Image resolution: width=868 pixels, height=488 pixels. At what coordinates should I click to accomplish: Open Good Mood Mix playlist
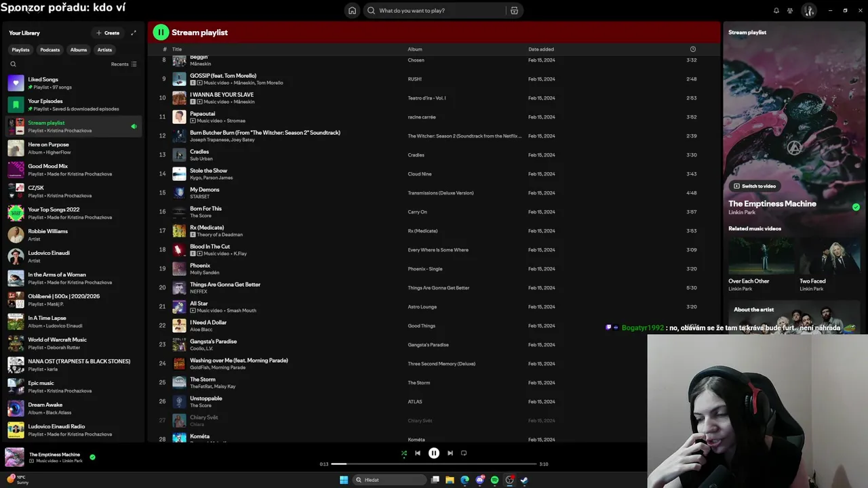click(x=73, y=169)
